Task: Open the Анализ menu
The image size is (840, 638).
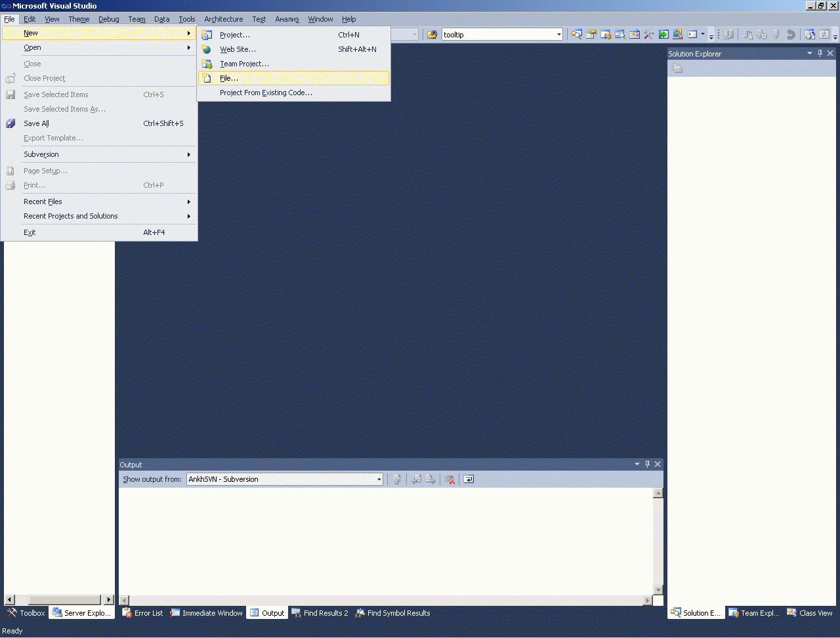Action: [x=287, y=19]
